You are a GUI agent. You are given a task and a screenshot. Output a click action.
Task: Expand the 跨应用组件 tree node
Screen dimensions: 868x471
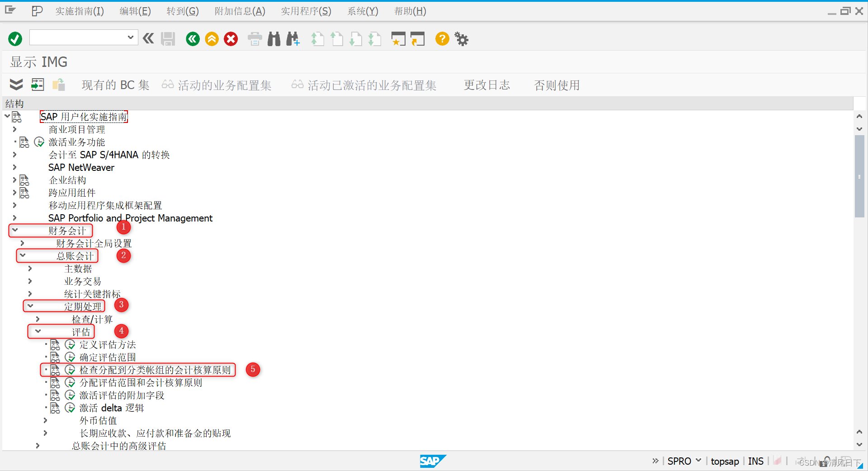14,193
